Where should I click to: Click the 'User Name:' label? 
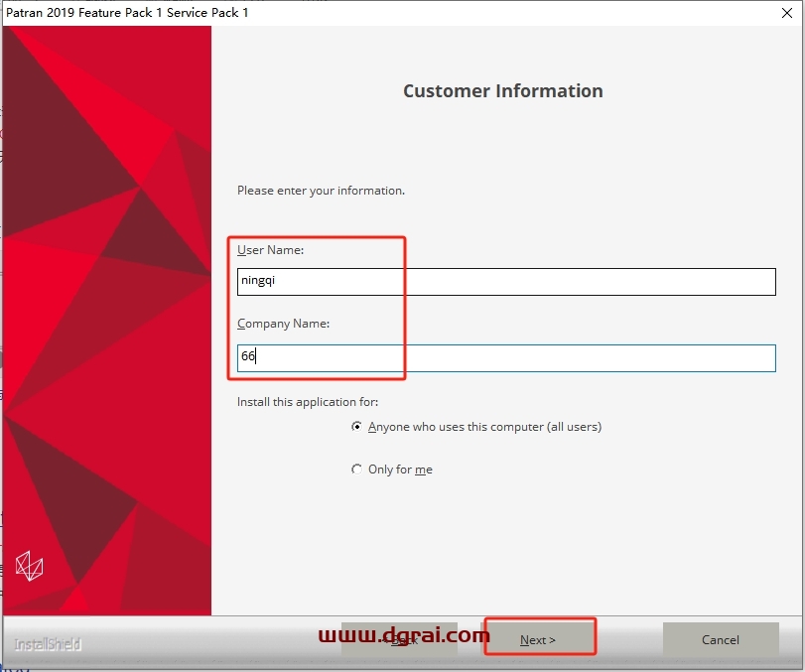tap(270, 250)
